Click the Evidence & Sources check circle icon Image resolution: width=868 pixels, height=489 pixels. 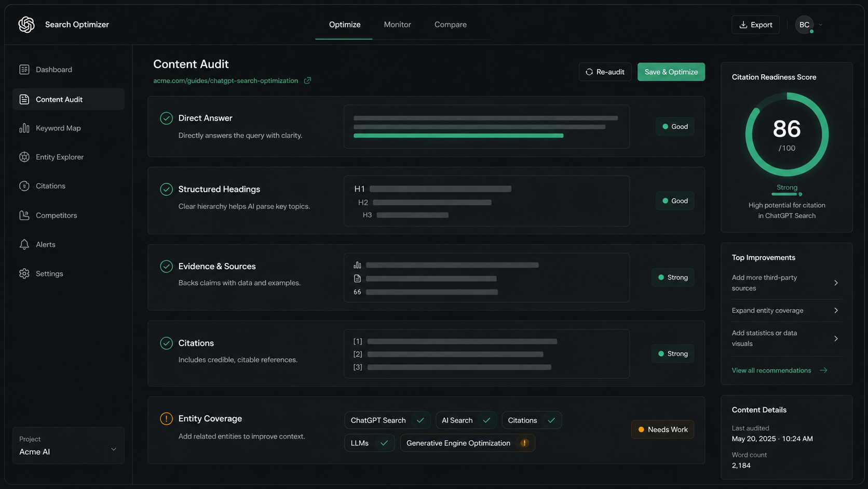click(166, 266)
